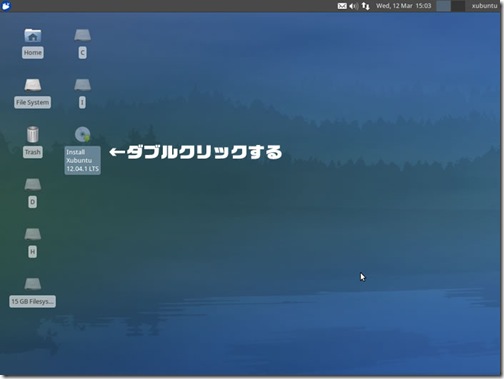Open the xubuntu user session menu
Viewport: 504px width, 379px height.
point(484,6)
